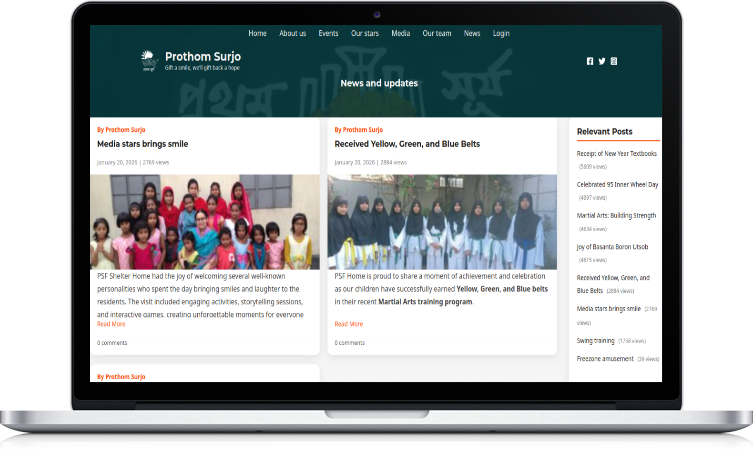Open the group photo of children thumbnail

(205, 222)
